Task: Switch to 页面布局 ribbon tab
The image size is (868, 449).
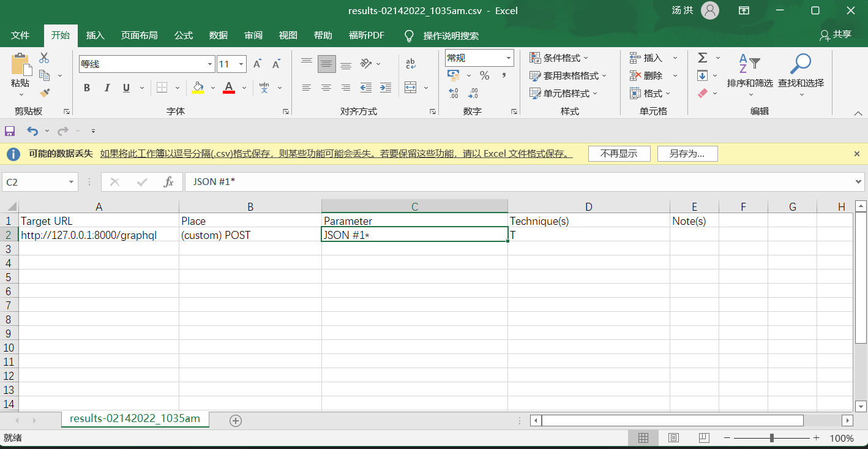Action: [x=139, y=36]
